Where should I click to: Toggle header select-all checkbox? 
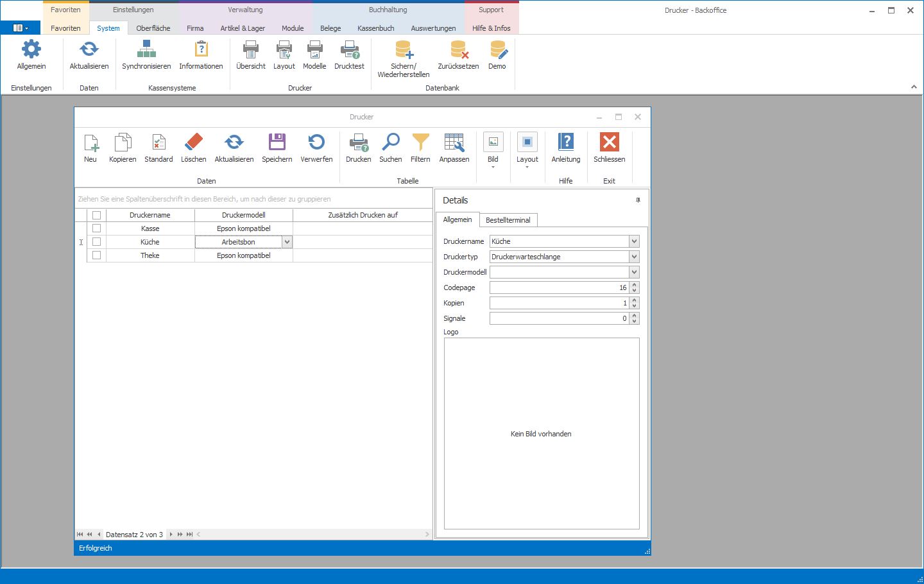coord(97,215)
